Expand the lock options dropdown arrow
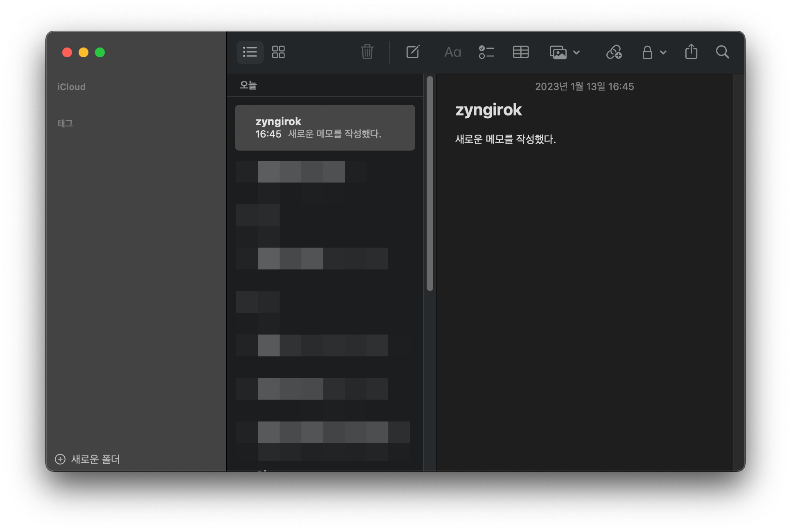This screenshot has height=532, width=791. click(663, 52)
